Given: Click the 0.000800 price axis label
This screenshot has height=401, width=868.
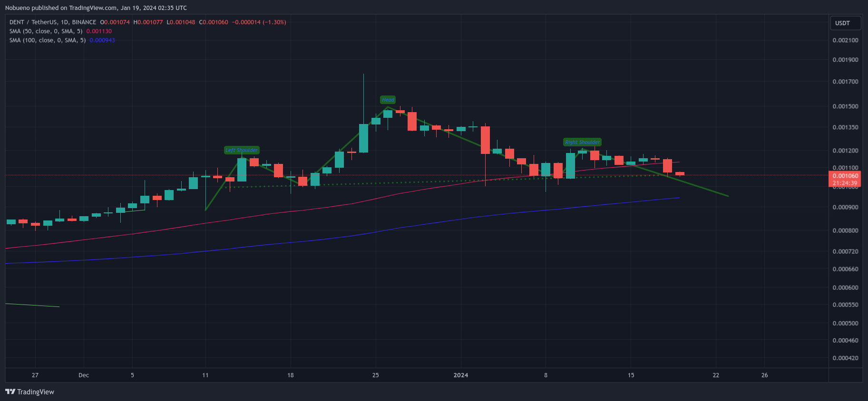Looking at the screenshot, I should (845, 231).
